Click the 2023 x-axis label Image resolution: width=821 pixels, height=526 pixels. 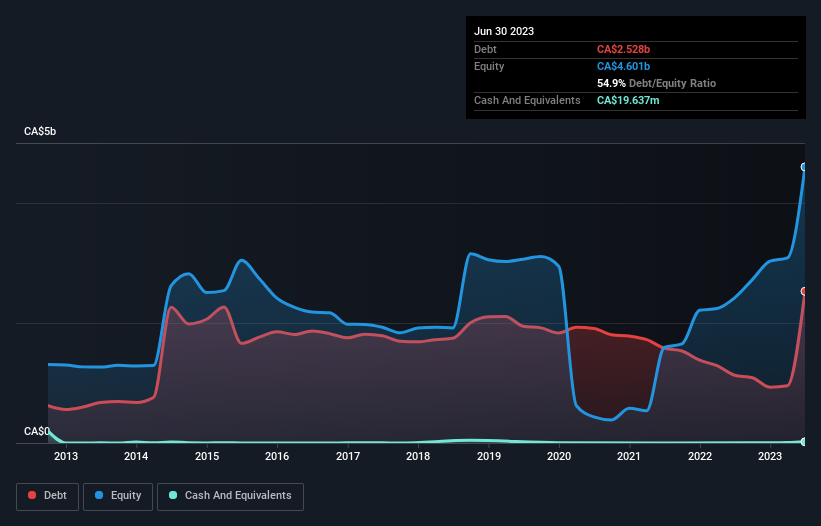[770, 456]
